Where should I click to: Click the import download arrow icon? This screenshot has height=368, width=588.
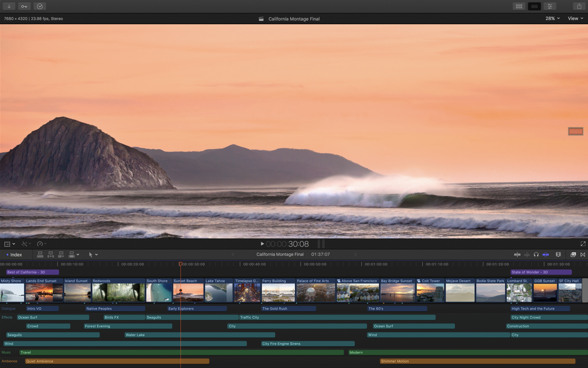8,6
